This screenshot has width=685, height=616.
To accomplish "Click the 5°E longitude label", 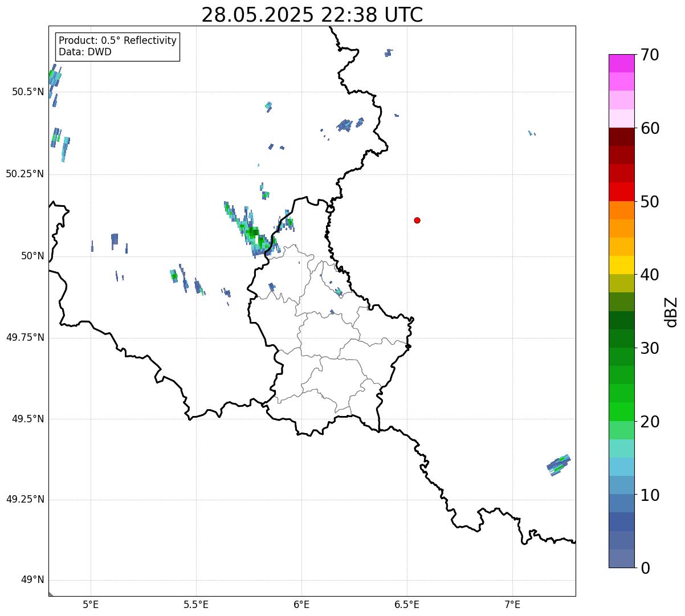I will point(91,604).
